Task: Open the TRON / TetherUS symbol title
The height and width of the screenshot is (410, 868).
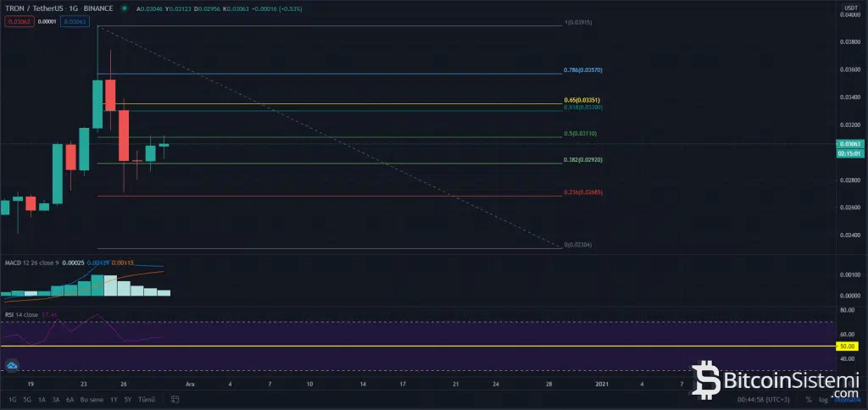Action: (x=33, y=8)
